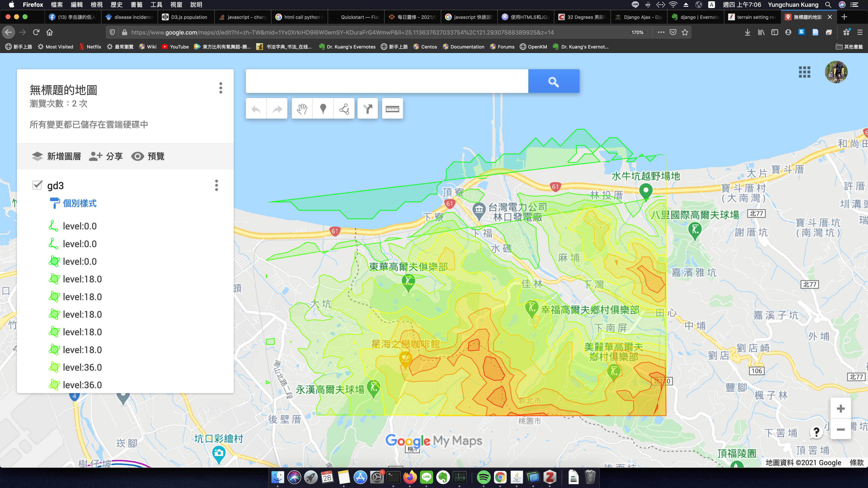Open the Google apps grid
Viewport: 868px width, 488px height.
coord(804,72)
